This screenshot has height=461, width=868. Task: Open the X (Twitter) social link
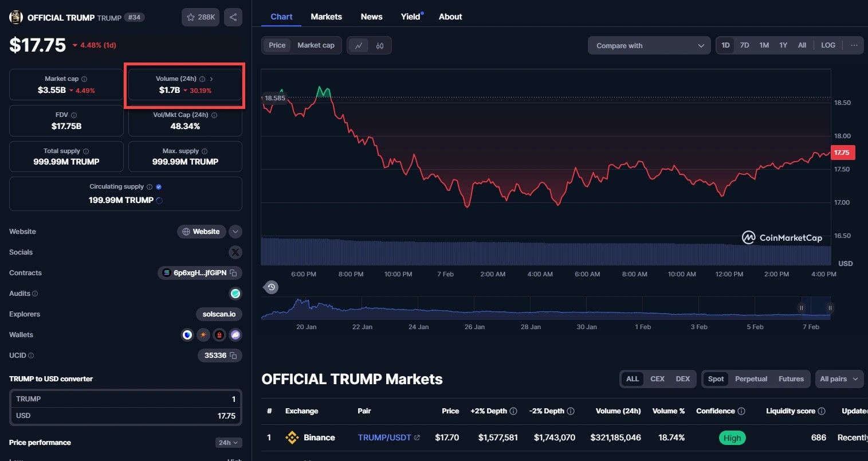235,252
